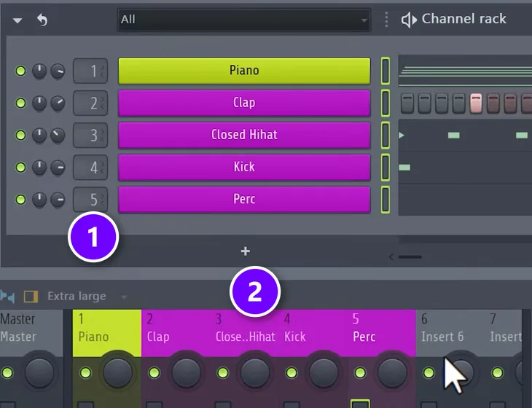Click Piano mixer track number 1
This screenshot has width=532, height=408.
[x=90, y=71]
